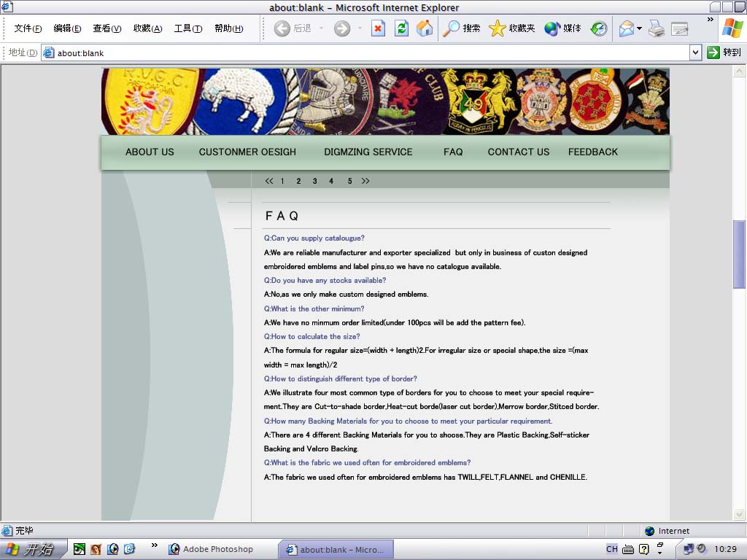Click the Go button with green arrow
The height and width of the screenshot is (560, 747).
click(724, 52)
